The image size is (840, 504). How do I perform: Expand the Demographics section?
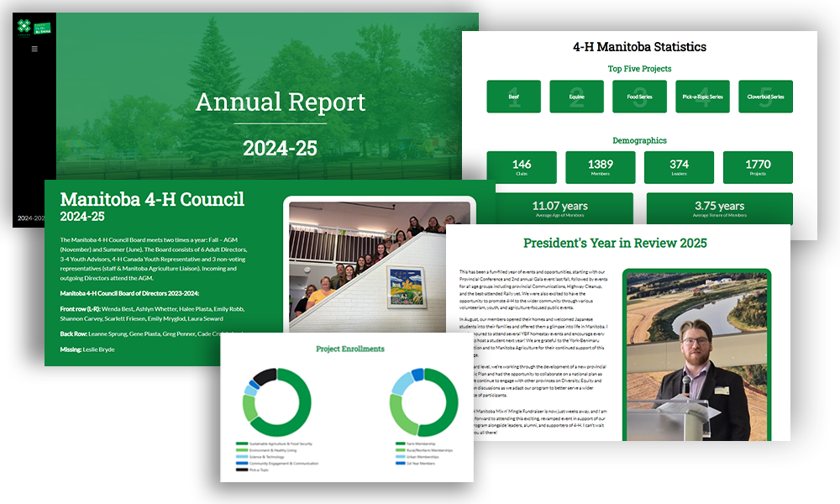coord(639,139)
